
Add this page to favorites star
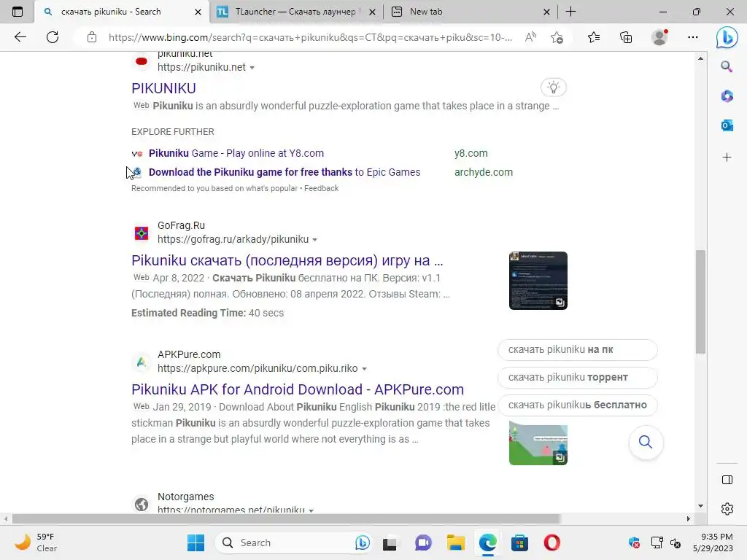point(557,37)
